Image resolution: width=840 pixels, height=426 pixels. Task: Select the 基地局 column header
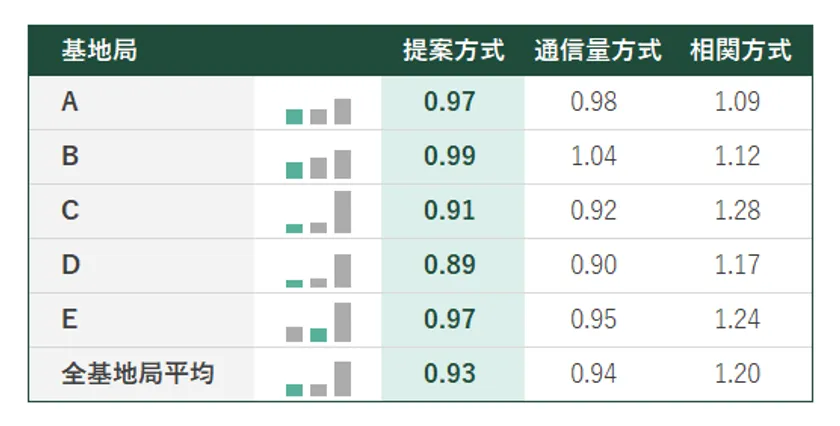click(x=99, y=51)
